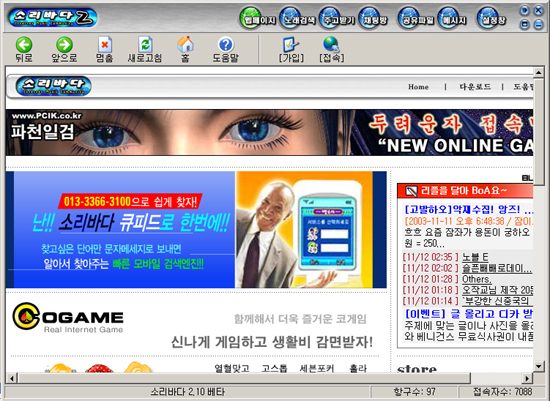Click the 가입 sign-up icon

(x=291, y=45)
